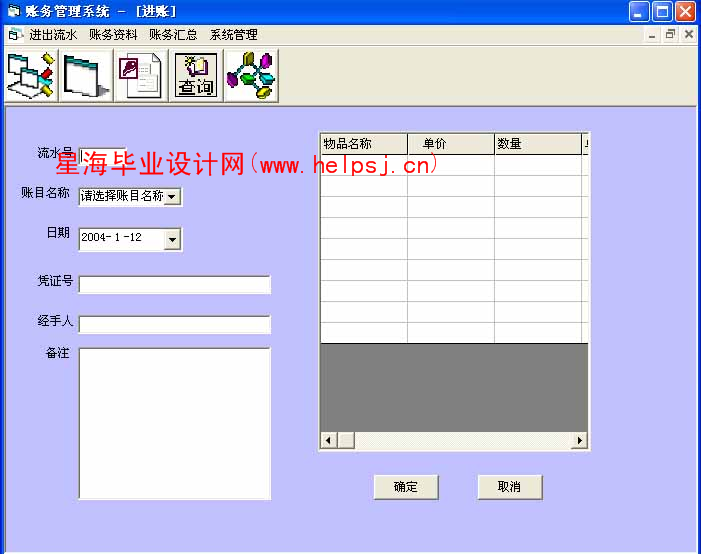The height and width of the screenshot is (554, 701).
Task: Open the 查询 query toolbar button
Action: (196, 76)
